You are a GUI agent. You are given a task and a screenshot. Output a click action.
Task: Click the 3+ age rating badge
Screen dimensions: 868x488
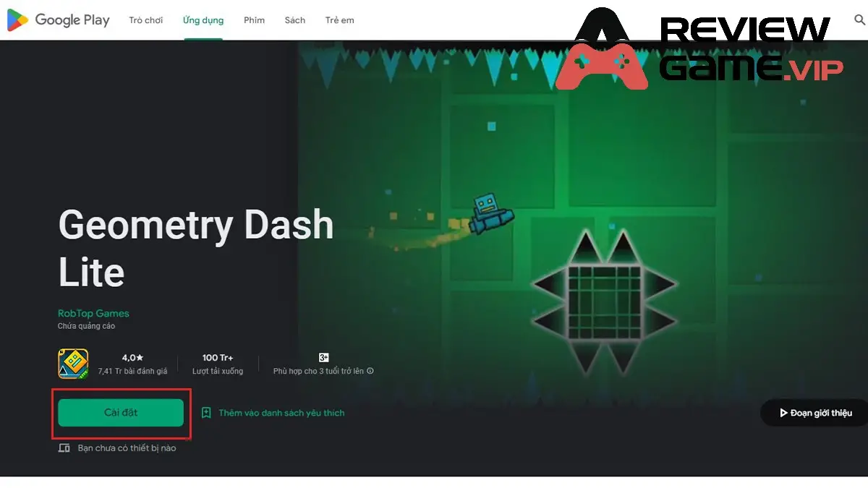324,357
